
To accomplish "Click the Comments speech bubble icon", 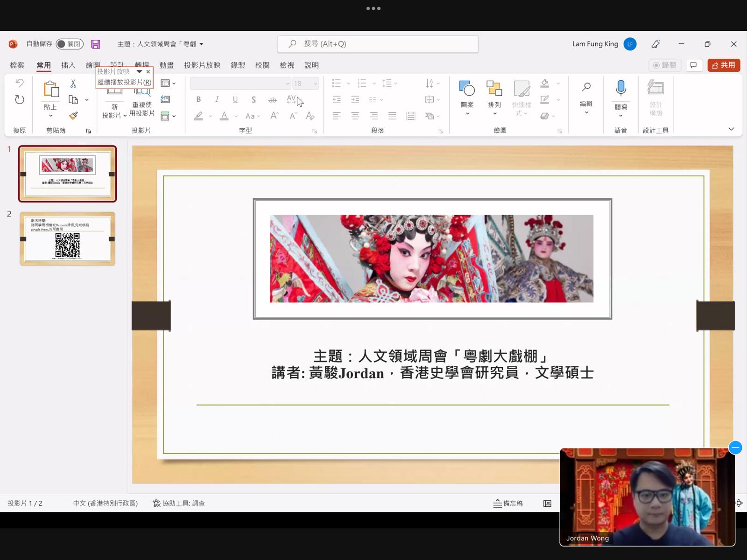I will (x=694, y=65).
